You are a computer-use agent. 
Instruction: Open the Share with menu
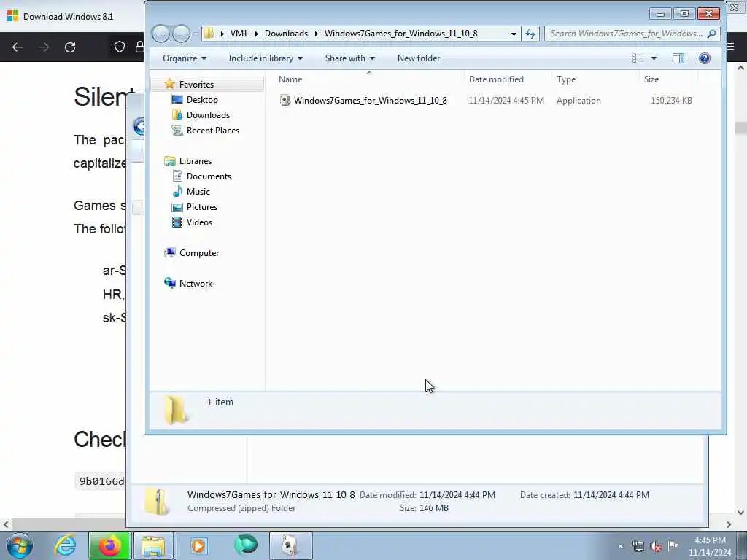pos(349,58)
